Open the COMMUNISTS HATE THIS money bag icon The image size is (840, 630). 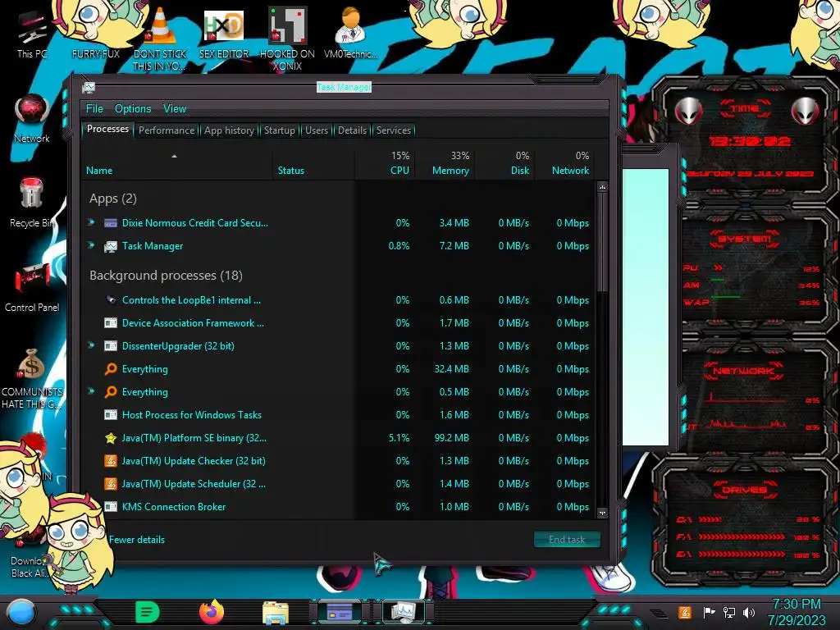pos(32,377)
